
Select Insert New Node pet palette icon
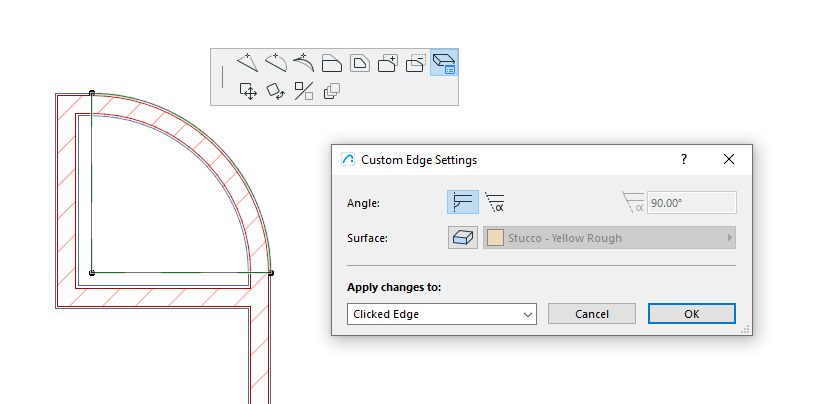pos(247,63)
